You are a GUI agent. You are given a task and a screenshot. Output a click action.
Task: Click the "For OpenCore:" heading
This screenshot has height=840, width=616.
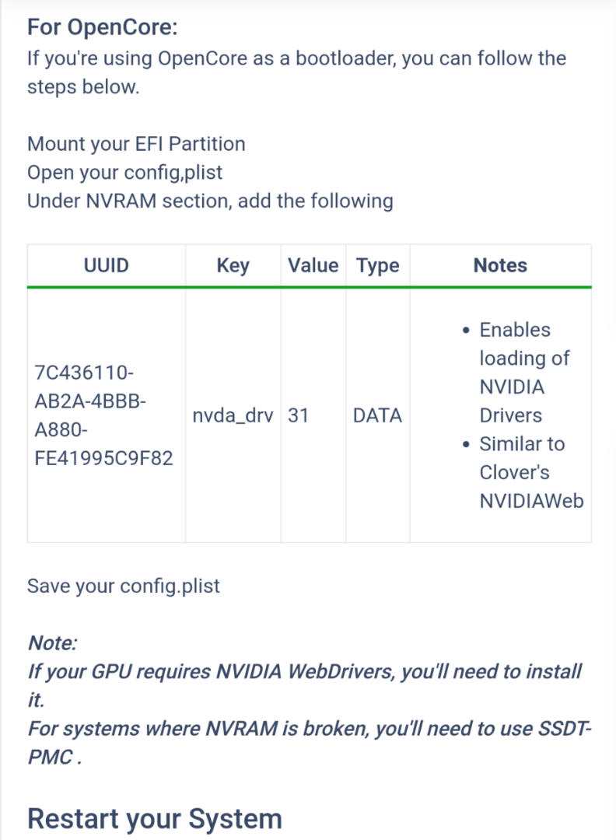click(103, 27)
